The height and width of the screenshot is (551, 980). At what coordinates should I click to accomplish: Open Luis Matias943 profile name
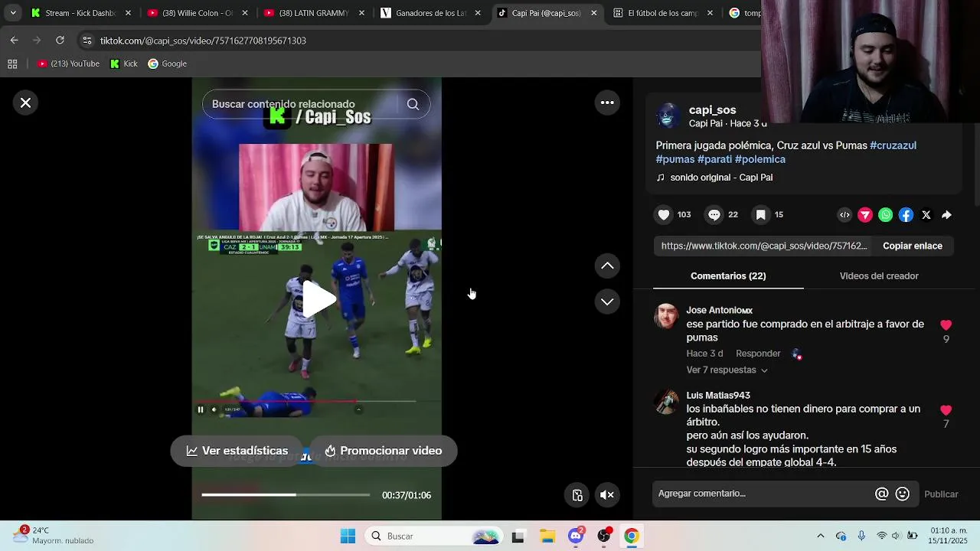point(718,396)
